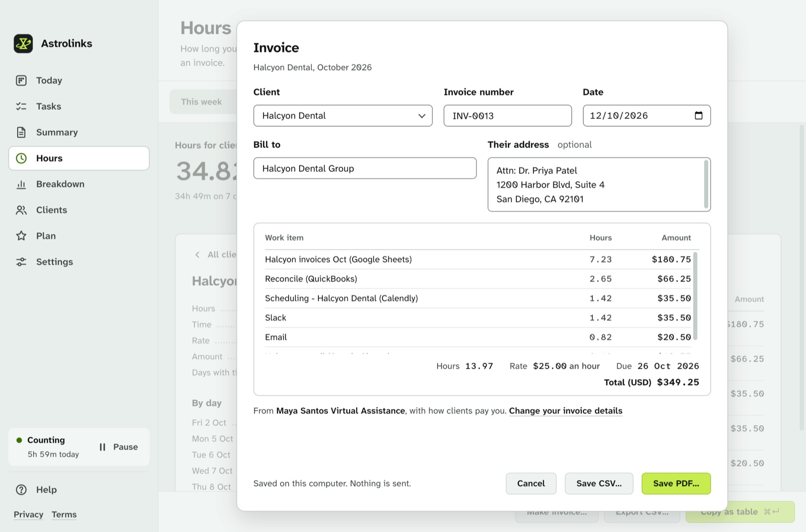This screenshot has height=532, width=806.
Task: Click the Hours clock icon
Action: (21, 159)
